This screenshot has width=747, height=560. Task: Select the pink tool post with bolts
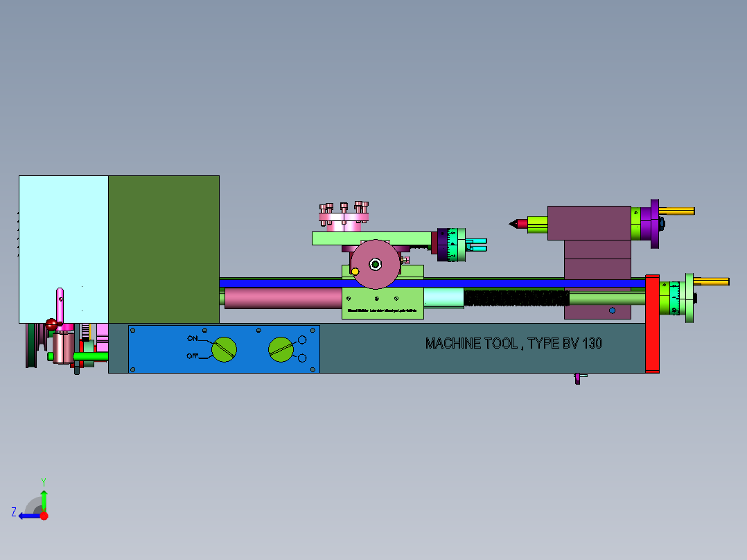pyautogui.click(x=344, y=217)
